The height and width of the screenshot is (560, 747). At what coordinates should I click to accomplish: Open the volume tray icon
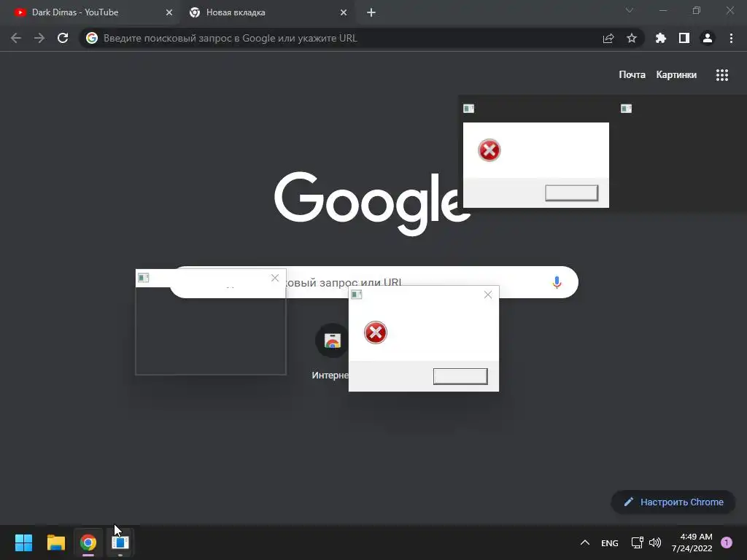(x=655, y=542)
